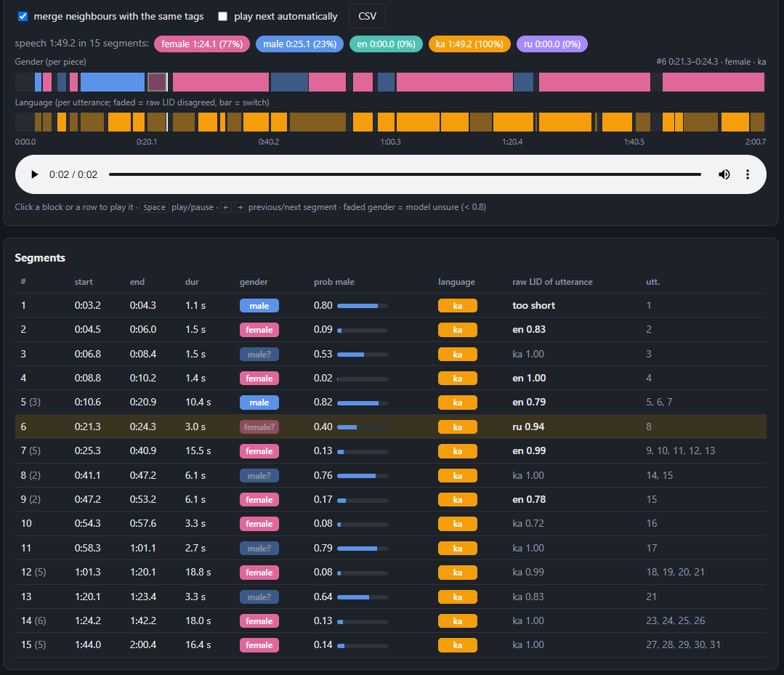Image resolution: width=784 pixels, height=675 pixels.
Task: Click the prob male 0.82 bar
Action: (363, 403)
